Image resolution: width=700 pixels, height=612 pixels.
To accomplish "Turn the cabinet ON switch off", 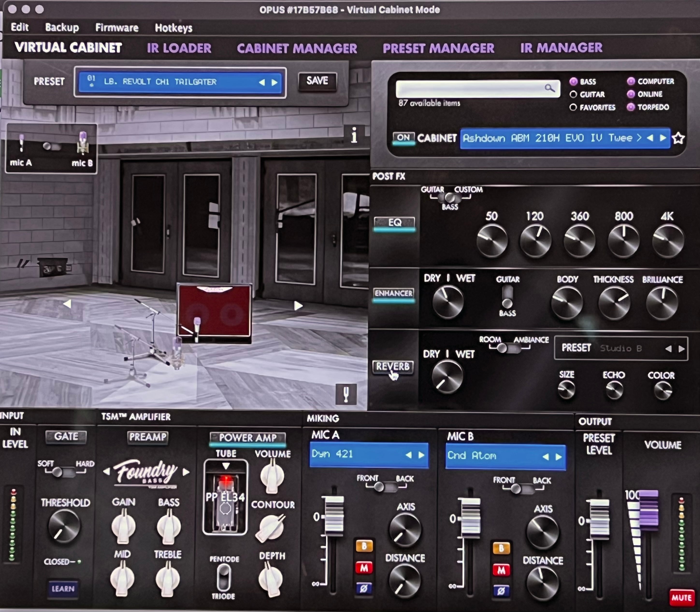I will tap(404, 138).
